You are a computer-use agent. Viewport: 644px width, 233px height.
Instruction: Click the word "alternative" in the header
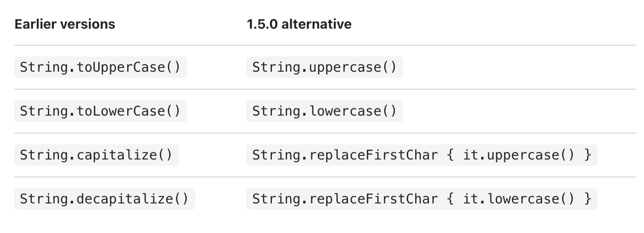(316, 24)
